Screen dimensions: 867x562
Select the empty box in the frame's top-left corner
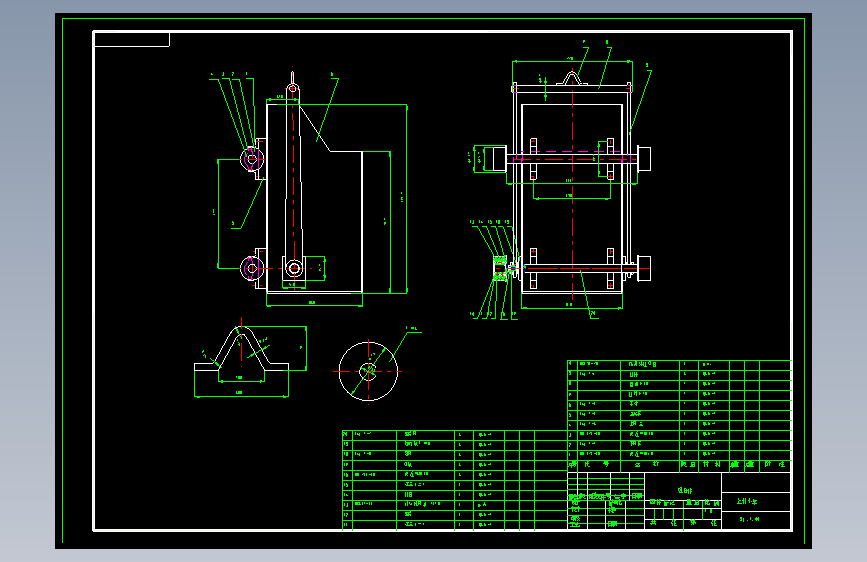point(132,39)
